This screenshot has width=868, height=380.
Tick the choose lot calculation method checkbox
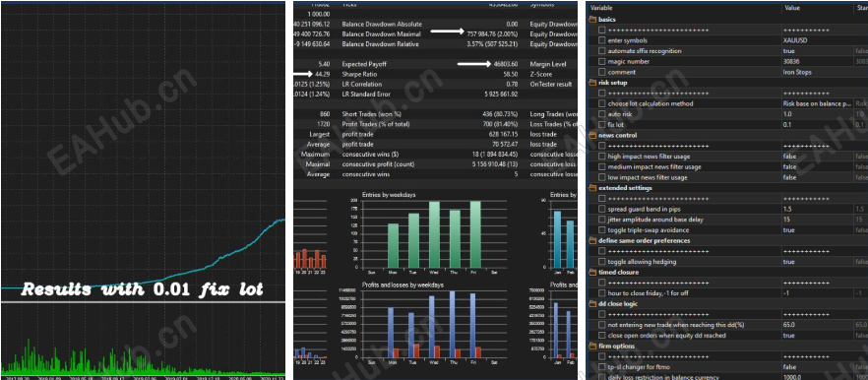point(602,103)
